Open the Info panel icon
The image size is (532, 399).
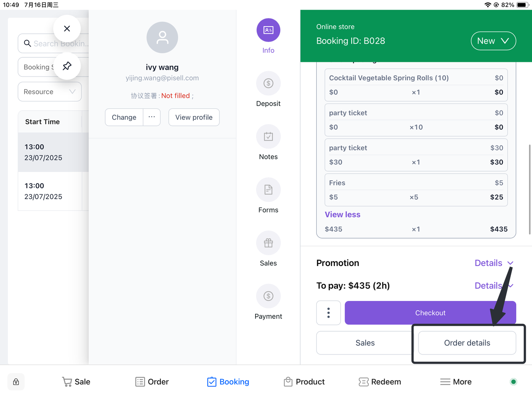pyautogui.click(x=268, y=30)
